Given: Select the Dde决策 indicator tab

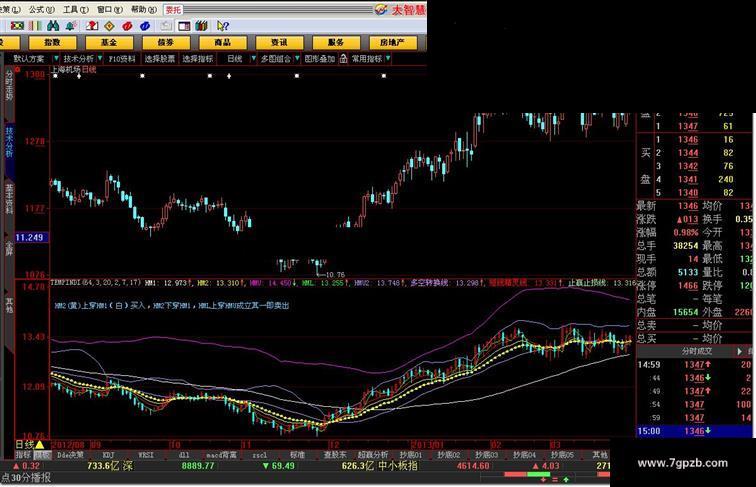Looking at the screenshot, I should point(70,455).
